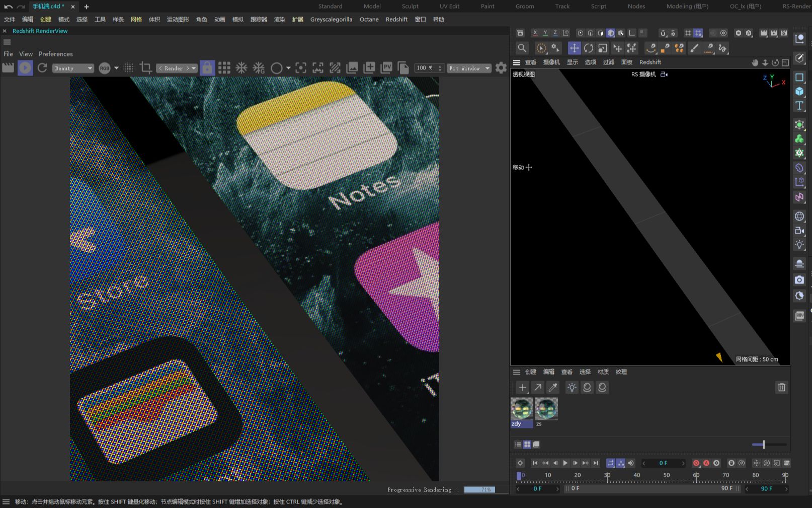The width and height of the screenshot is (812, 508).
Task: Expand the RGB channel dropdown arrow
Action: coord(116,68)
